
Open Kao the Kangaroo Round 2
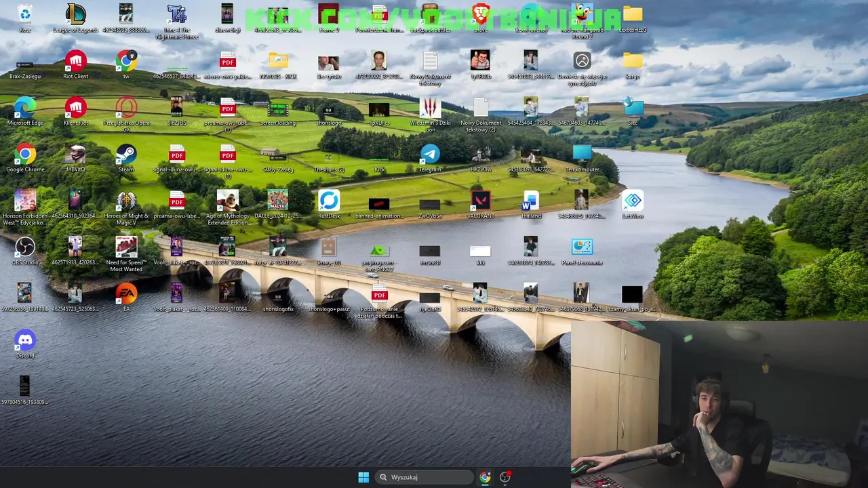[x=582, y=21]
